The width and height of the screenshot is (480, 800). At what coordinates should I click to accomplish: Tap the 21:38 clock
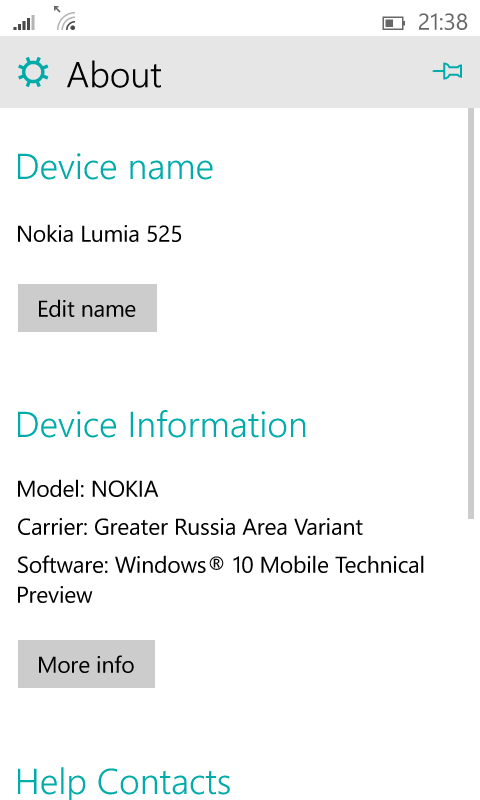tap(442, 22)
